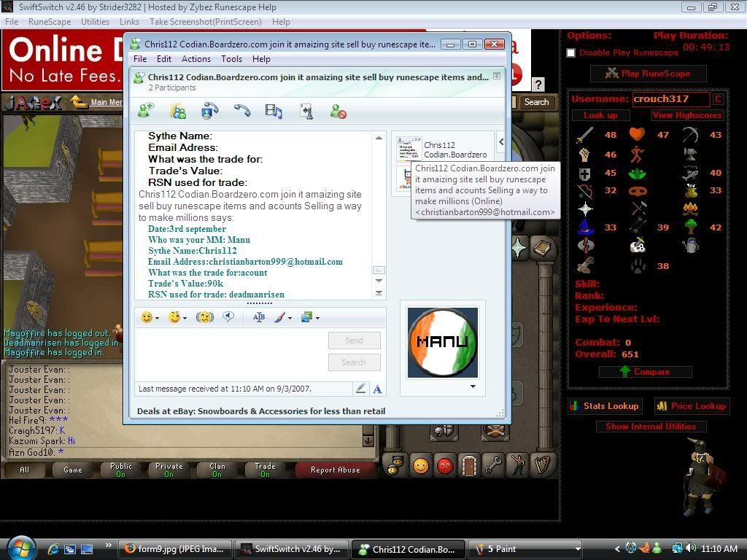Expand the wink dropdown arrow

(185, 318)
